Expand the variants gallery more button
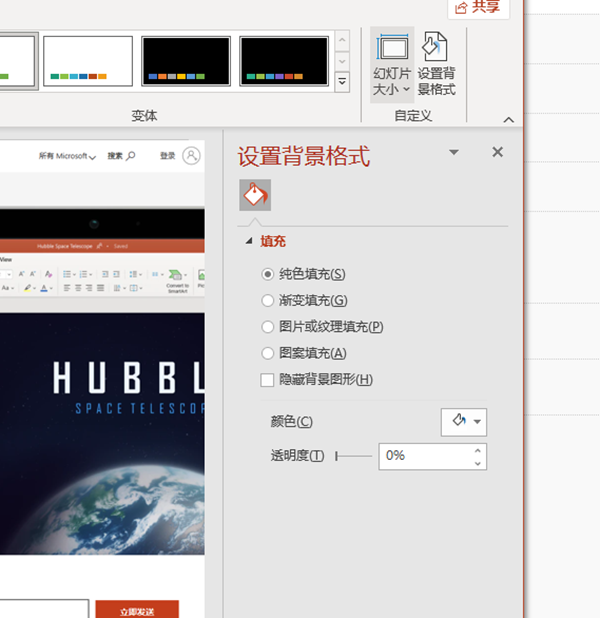This screenshot has width=600, height=618. coord(342,82)
